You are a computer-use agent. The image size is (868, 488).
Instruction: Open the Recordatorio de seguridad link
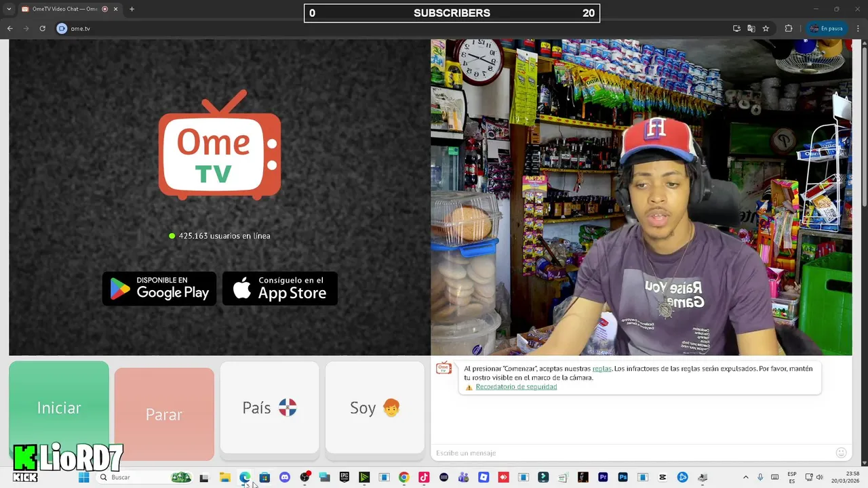coord(516,387)
